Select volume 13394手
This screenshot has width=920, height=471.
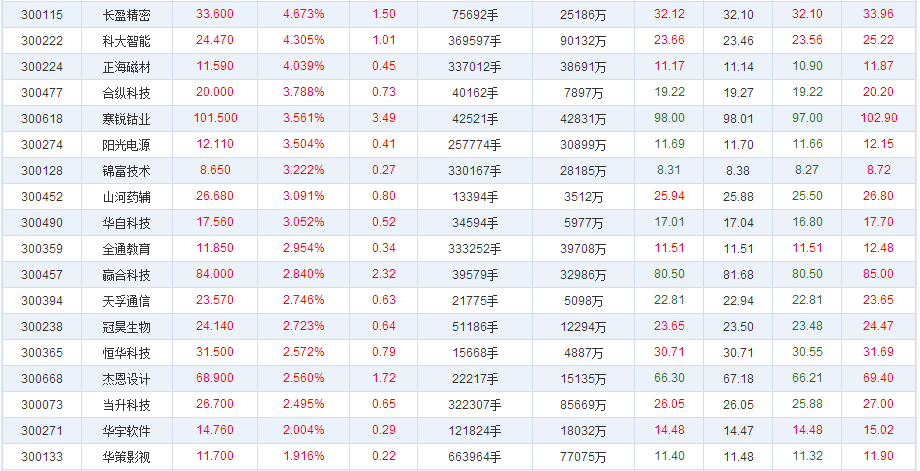coord(476,196)
